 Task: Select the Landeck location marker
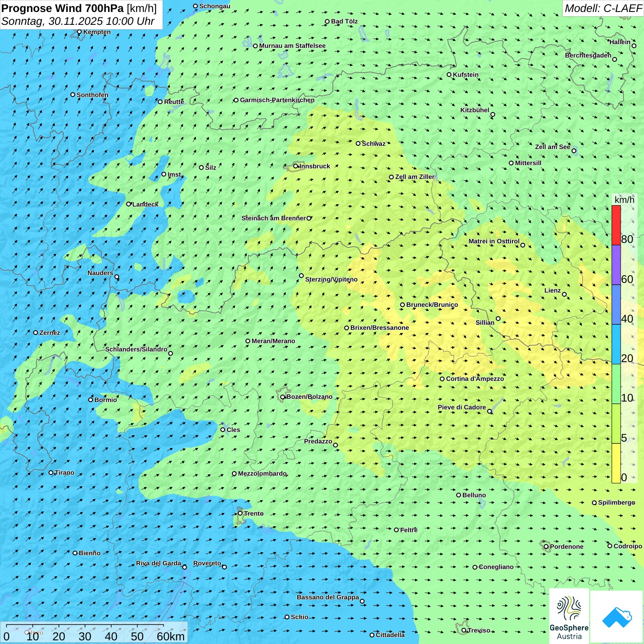pyautogui.click(x=129, y=204)
